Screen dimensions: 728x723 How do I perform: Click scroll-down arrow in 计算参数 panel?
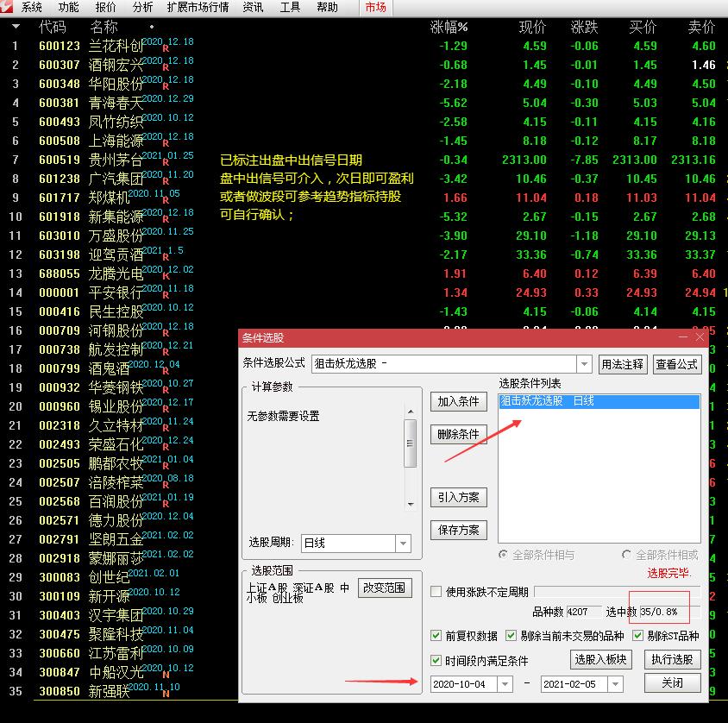pos(411,504)
